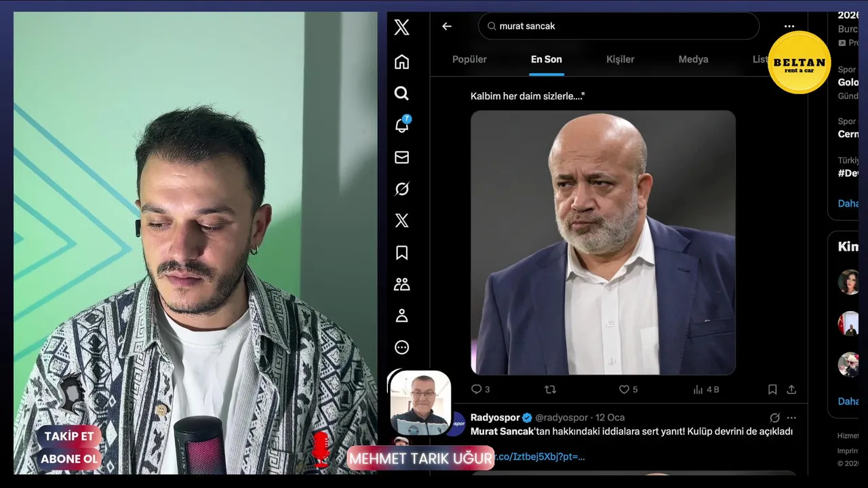The height and width of the screenshot is (488, 868).
Task: Open Grok icon in sidebar
Action: click(x=401, y=189)
